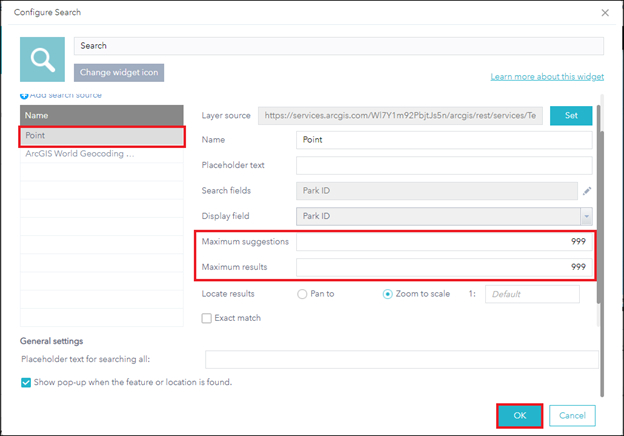Select the Pan to radio option
624x436 pixels.
[302, 294]
